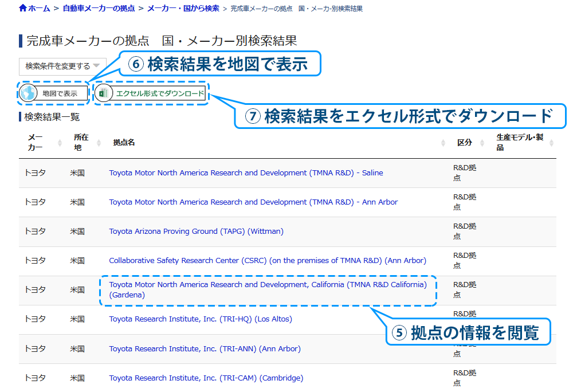Image resolution: width=573 pixels, height=392 pixels.
Task: Open Toyota Research Institute TRI-ANN link
Action: point(205,349)
